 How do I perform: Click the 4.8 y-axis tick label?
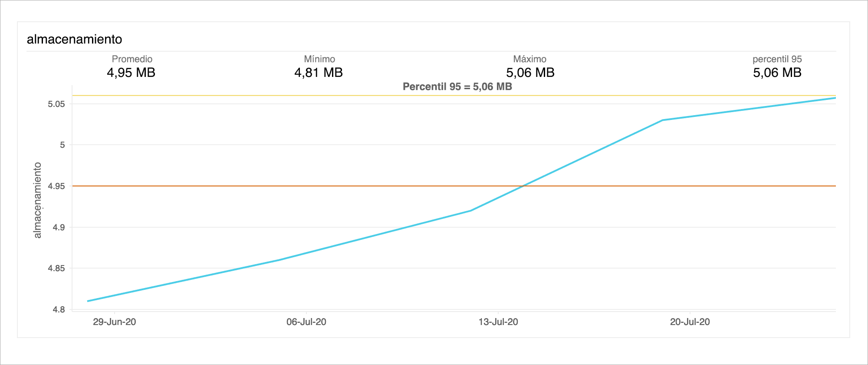(59, 309)
